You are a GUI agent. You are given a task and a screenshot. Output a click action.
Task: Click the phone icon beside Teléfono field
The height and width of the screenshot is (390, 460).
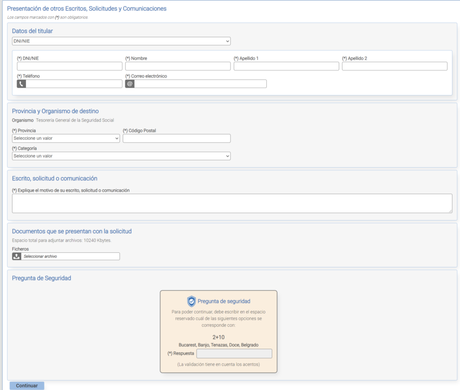tap(21, 84)
